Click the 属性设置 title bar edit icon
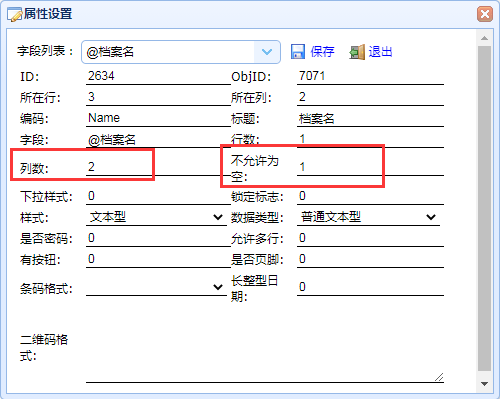Image resolution: width=500 pixels, height=399 pixels. pyautogui.click(x=15, y=15)
